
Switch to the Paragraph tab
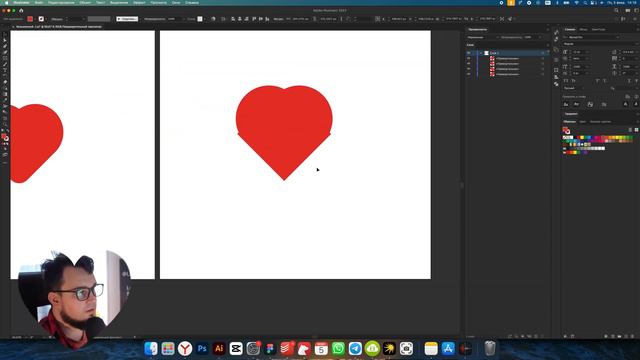pyautogui.click(x=583, y=29)
